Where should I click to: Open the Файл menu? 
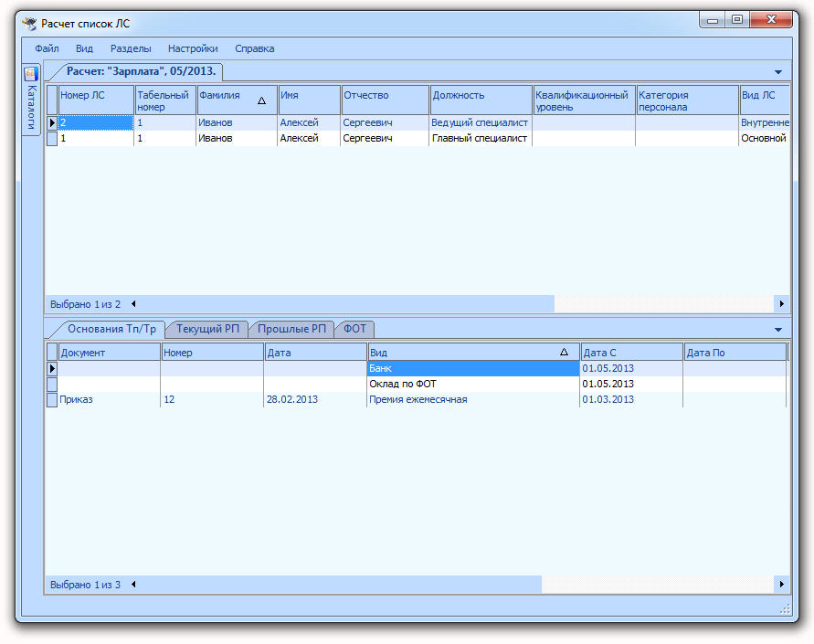47,48
